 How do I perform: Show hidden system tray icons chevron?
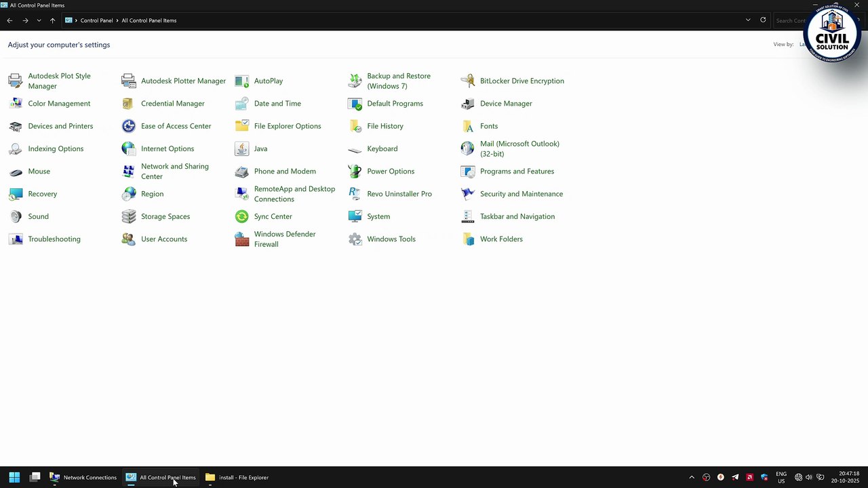tap(692, 477)
